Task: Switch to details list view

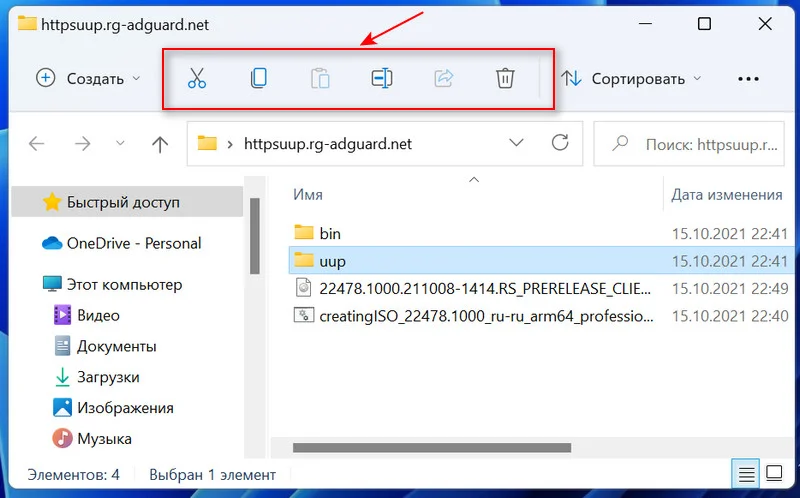Action: (x=746, y=475)
